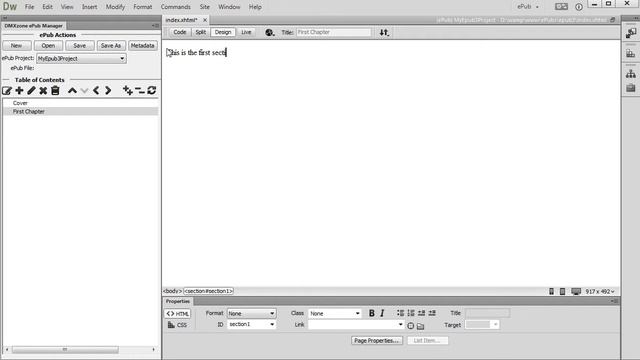This screenshot has height=360, width=640.
Task: Open the ePub Manager panel options menu
Action: (155, 25)
